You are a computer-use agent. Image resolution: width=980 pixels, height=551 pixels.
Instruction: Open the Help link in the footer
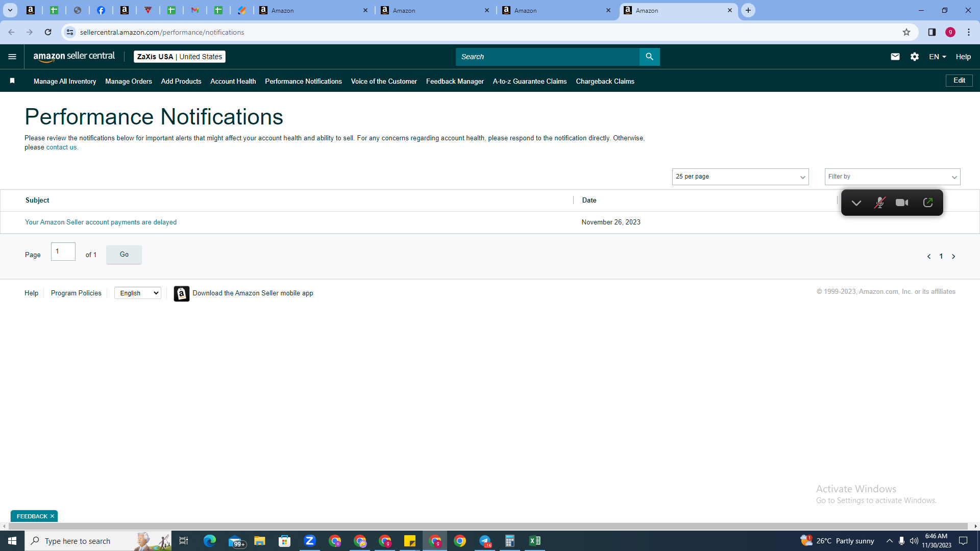[x=31, y=293]
